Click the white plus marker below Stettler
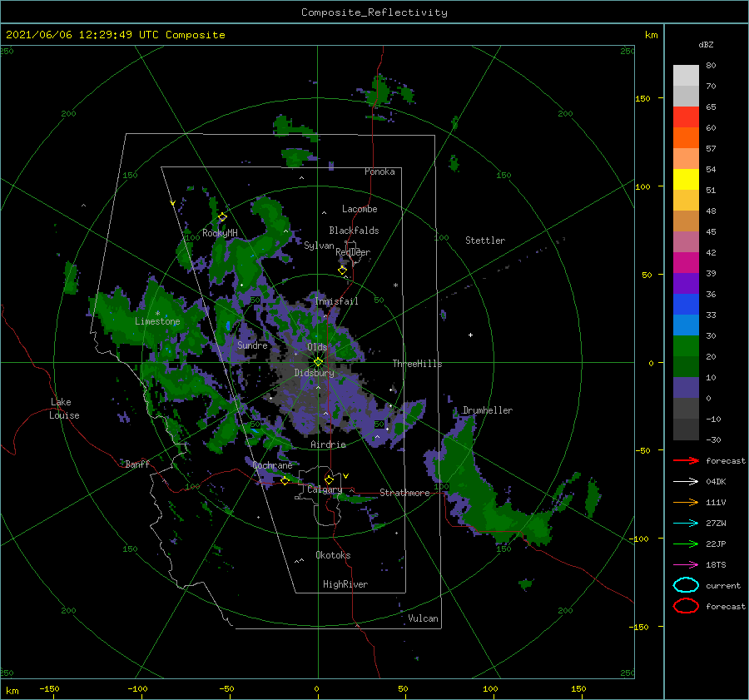 [470, 335]
